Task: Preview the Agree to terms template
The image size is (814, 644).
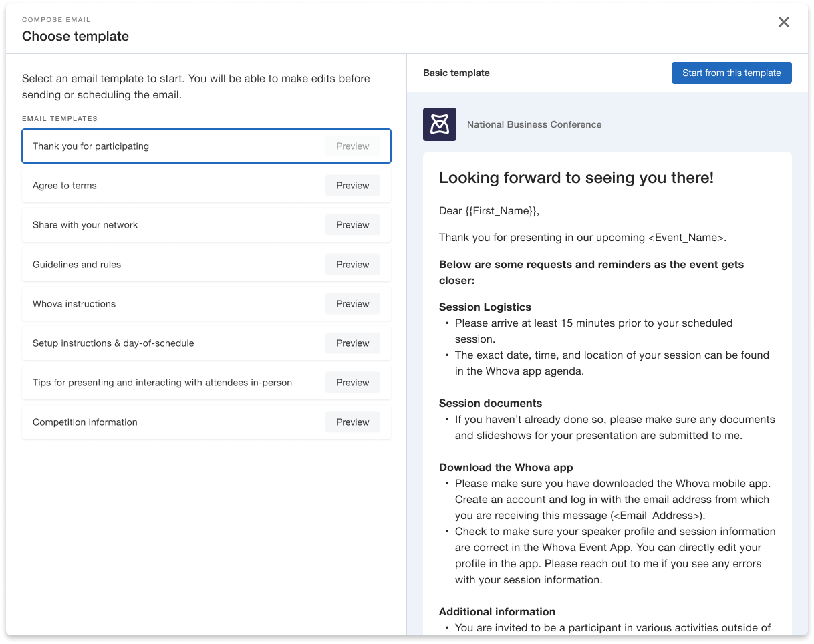Action: coord(352,186)
